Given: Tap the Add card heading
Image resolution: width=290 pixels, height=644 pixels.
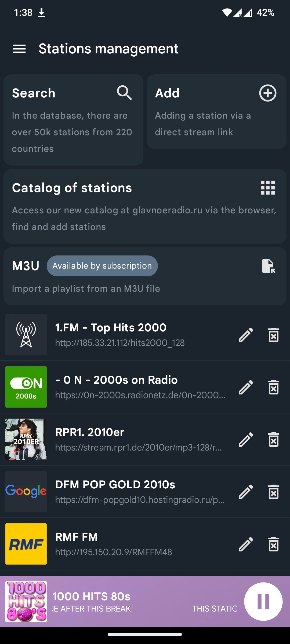Looking at the screenshot, I should [167, 93].
